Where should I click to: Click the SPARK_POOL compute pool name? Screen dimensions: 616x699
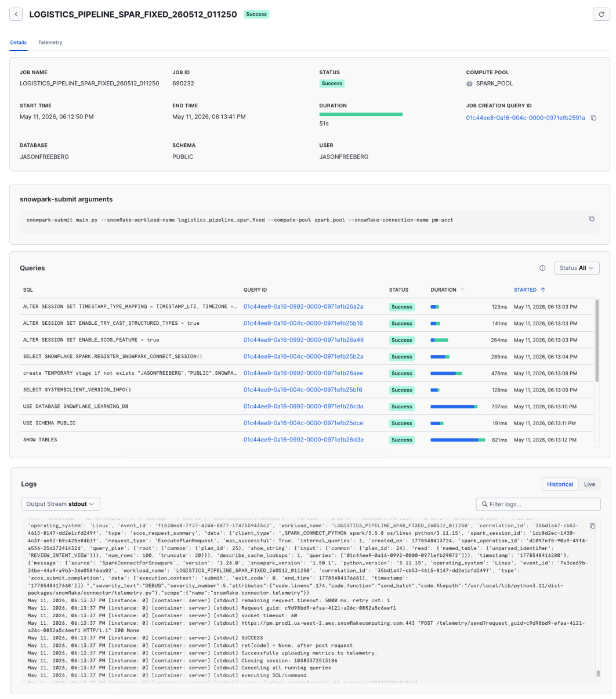494,84
